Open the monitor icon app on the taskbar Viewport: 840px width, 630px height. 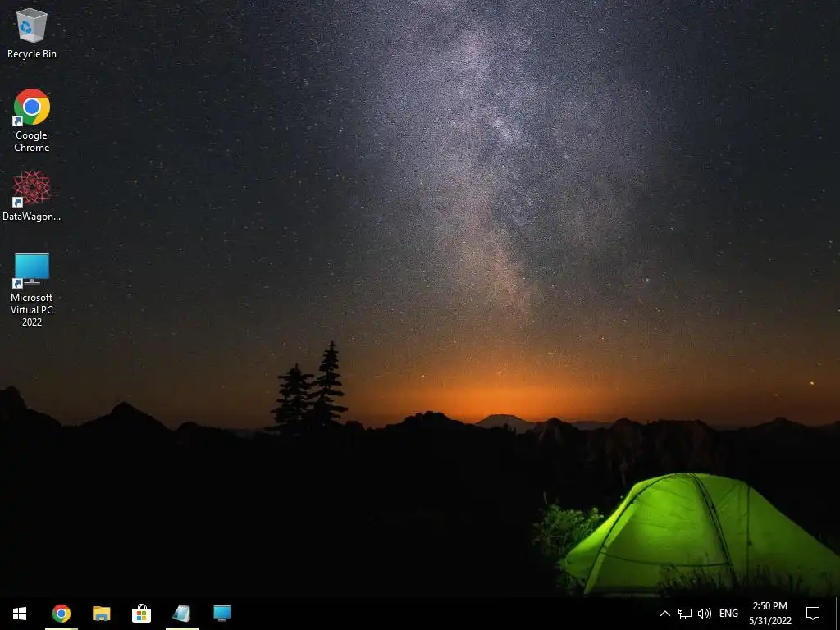tap(221, 614)
